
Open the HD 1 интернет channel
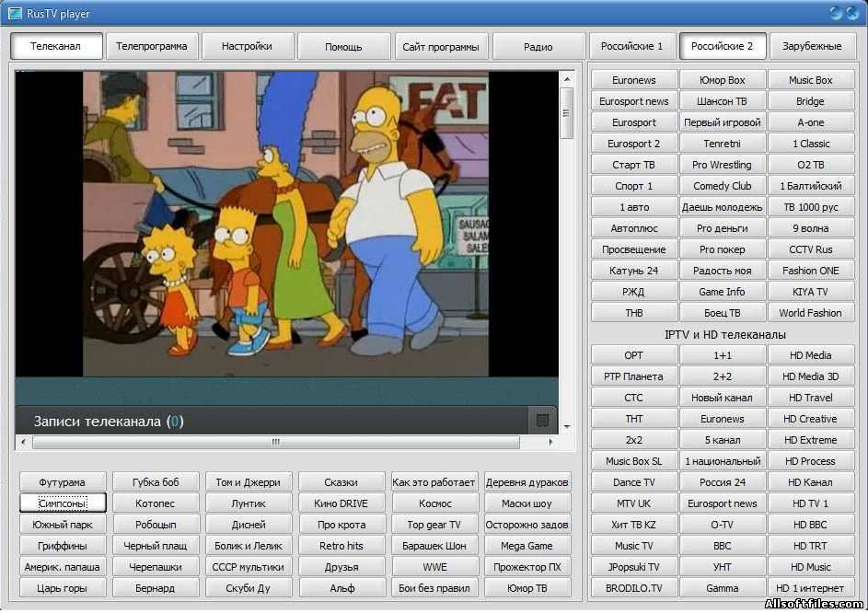point(810,587)
